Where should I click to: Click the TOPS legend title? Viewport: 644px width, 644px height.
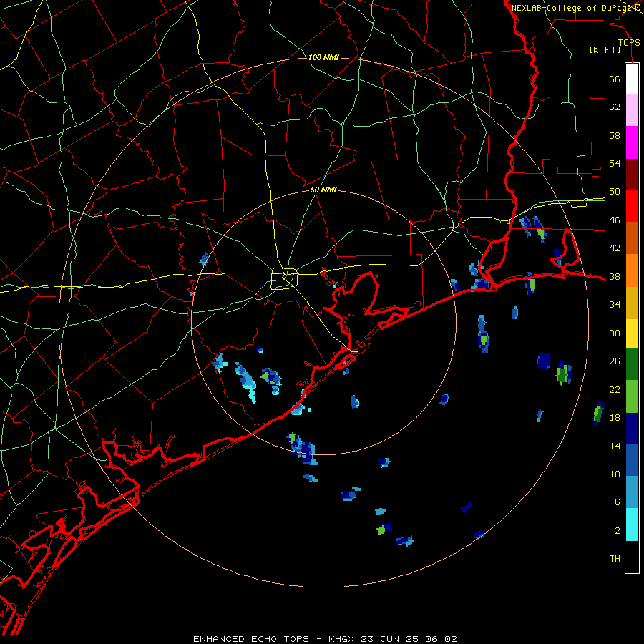629,42
